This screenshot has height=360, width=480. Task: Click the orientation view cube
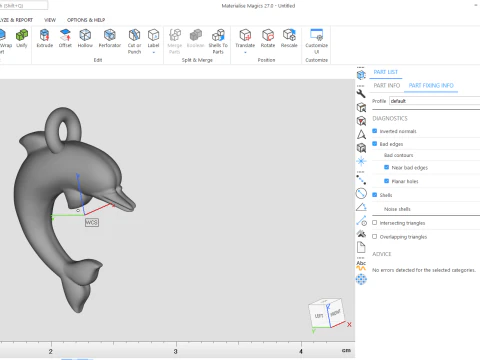327,314
